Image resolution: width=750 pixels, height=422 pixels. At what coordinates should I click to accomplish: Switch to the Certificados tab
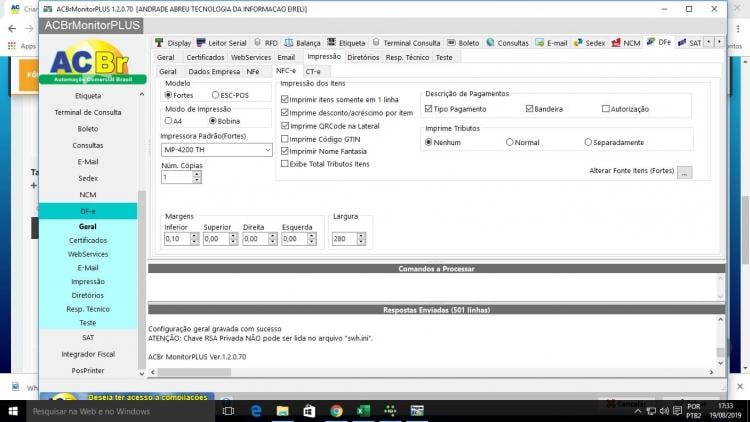pos(205,57)
